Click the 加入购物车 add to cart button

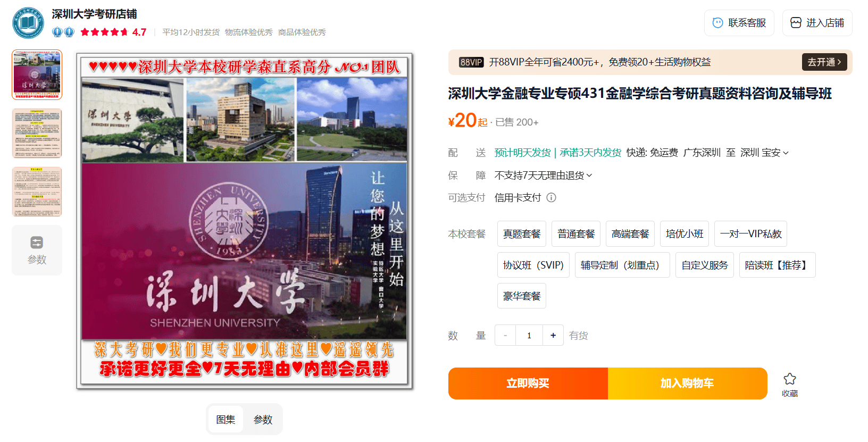(x=687, y=383)
